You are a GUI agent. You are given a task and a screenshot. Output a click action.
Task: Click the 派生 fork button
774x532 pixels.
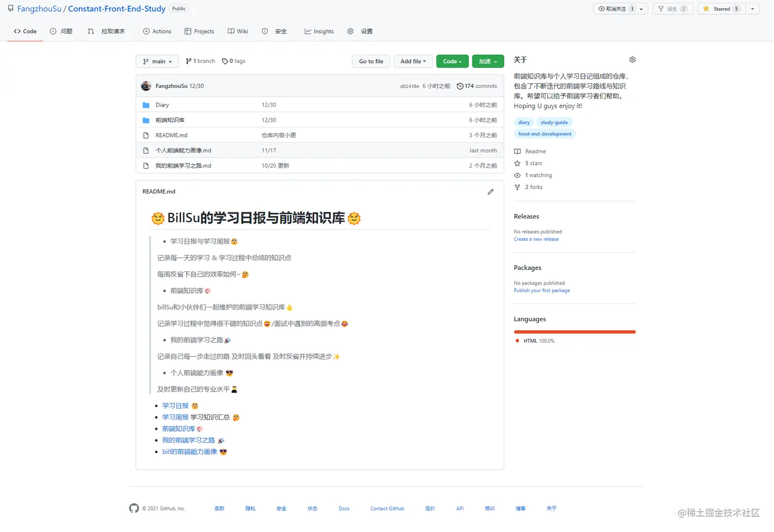coord(673,9)
